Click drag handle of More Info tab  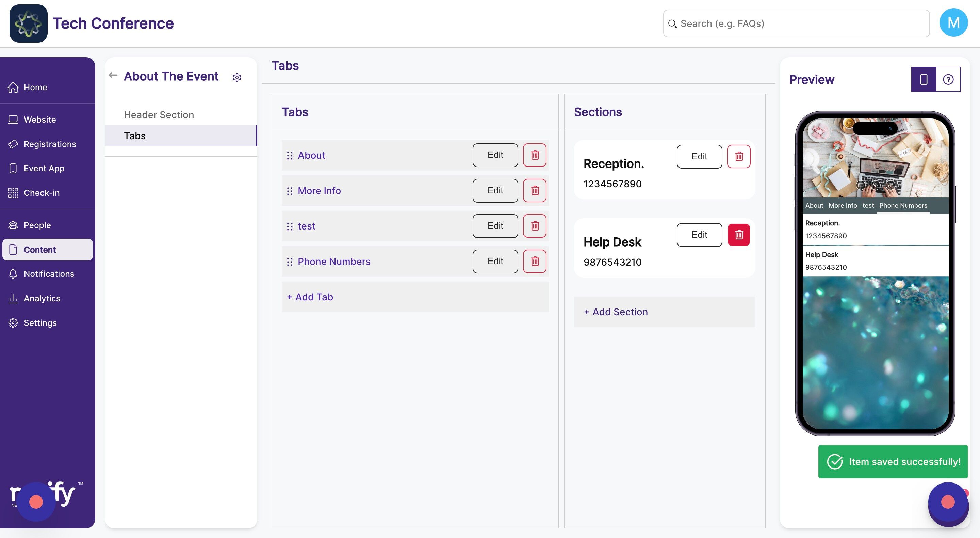[x=290, y=191]
